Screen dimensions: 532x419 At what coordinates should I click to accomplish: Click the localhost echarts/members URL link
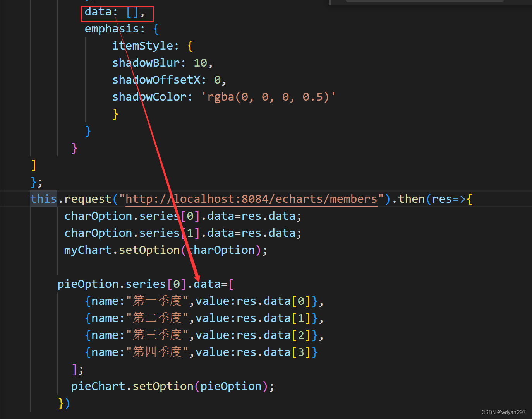251,199
